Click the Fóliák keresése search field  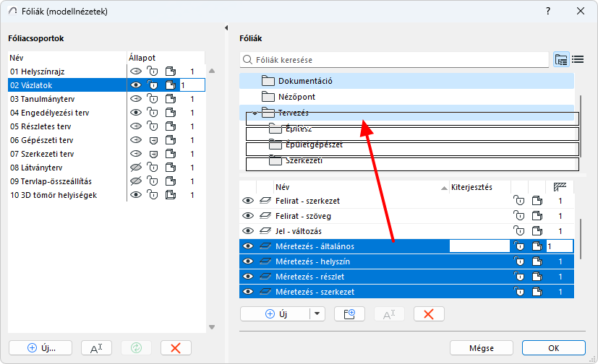394,60
